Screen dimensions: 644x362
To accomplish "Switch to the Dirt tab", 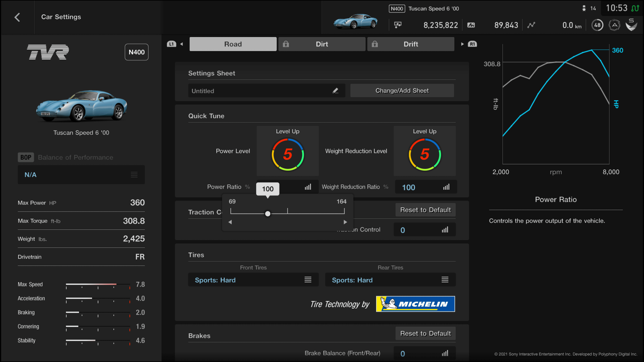I will click(x=322, y=44).
